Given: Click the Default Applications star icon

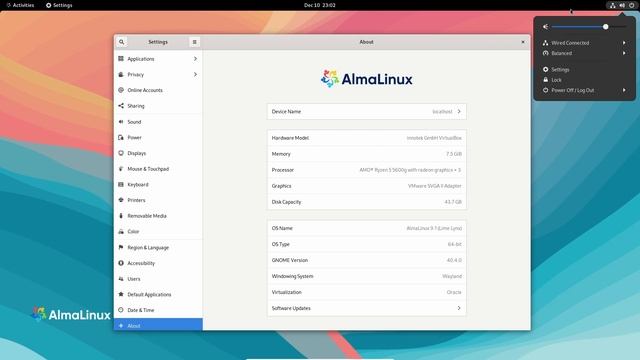Looking at the screenshot, I should click(121, 294).
